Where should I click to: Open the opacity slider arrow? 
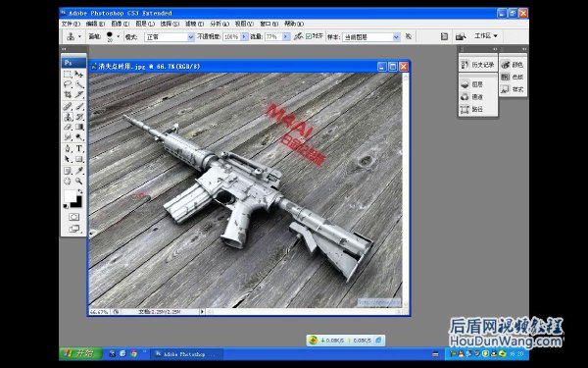[244, 37]
